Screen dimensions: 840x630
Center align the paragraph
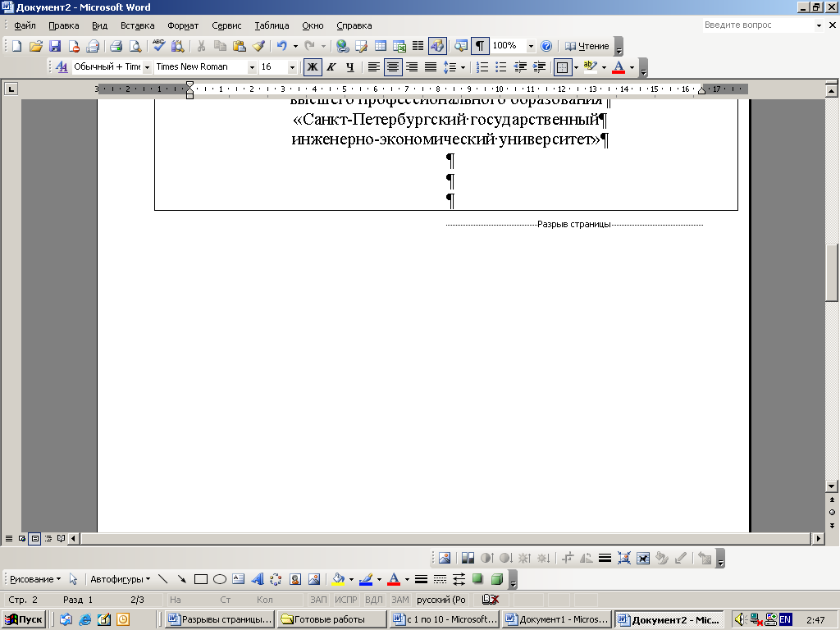[393, 67]
